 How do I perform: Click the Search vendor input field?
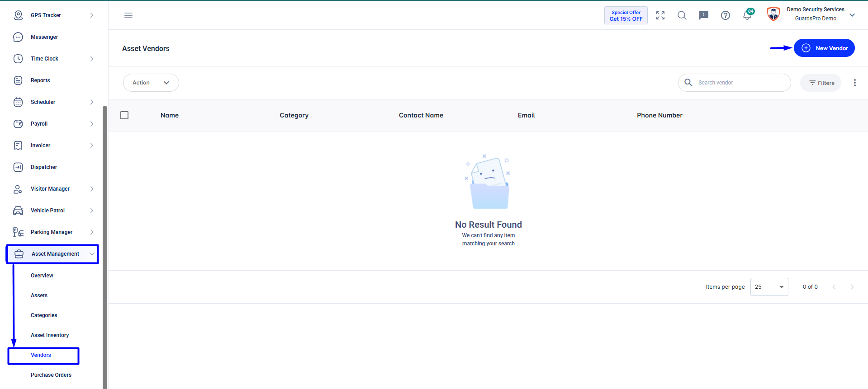point(735,83)
